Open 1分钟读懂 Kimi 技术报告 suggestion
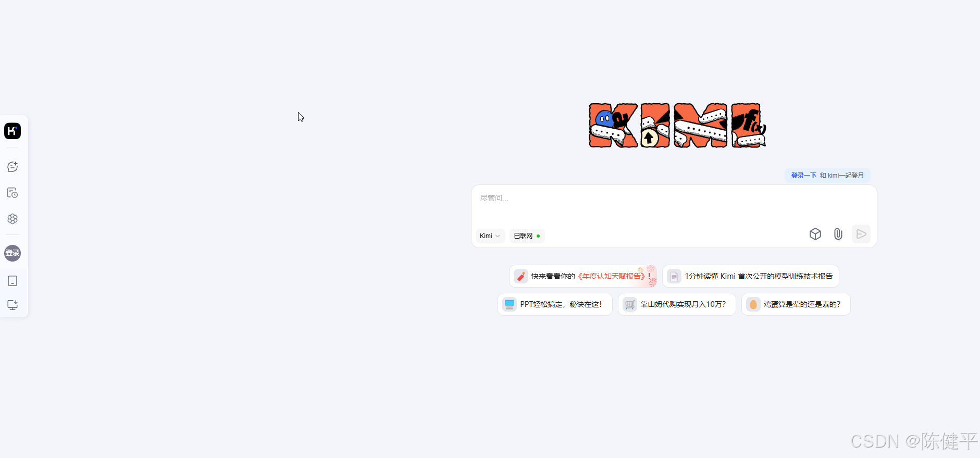This screenshot has height=458, width=980. [x=751, y=276]
